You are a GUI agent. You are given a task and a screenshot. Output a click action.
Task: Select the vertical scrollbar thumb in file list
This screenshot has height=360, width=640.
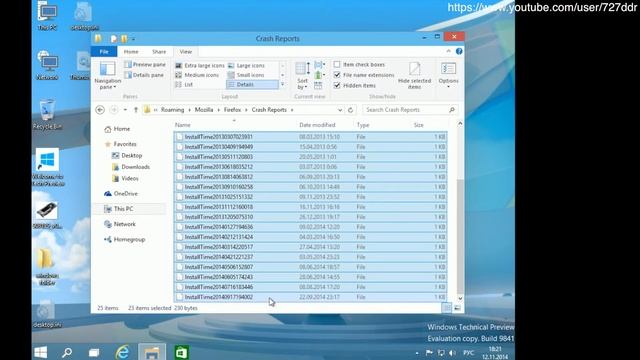[460, 236]
